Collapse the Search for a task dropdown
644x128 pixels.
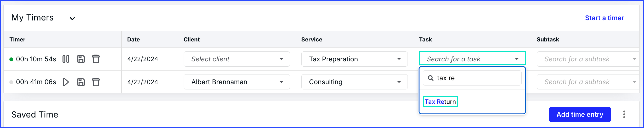click(472, 59)
